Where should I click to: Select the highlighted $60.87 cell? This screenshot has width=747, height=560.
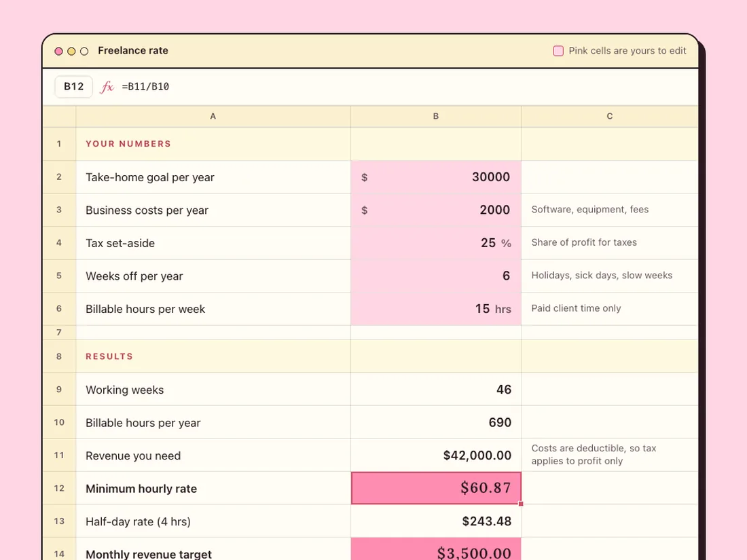pyautogui.click(x=436, y=488)
